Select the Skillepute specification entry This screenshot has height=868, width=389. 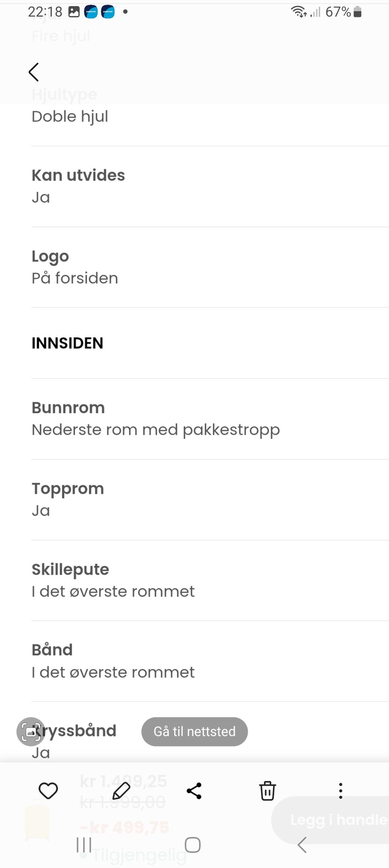coord(210,580)
